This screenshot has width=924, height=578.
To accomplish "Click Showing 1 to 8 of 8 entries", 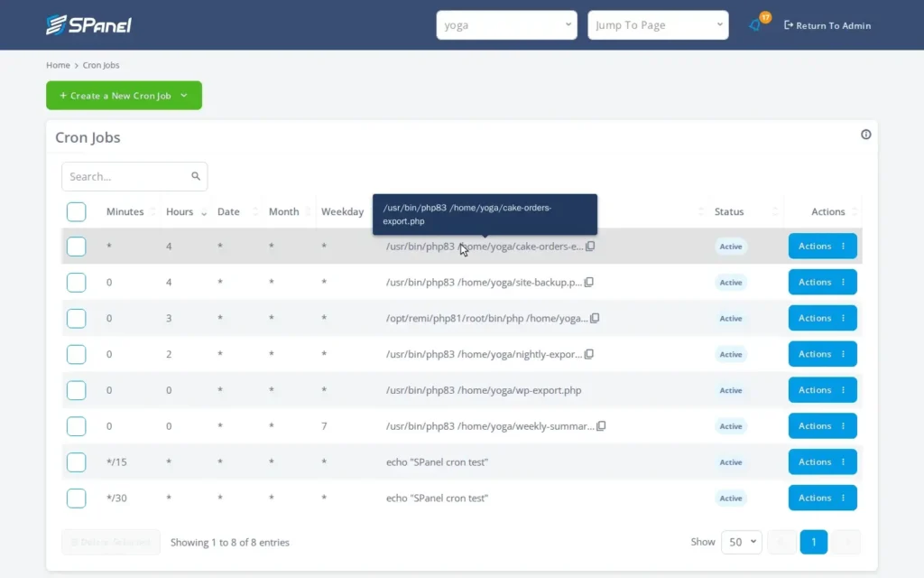I will pyautogui.click(x=230, y=542).
